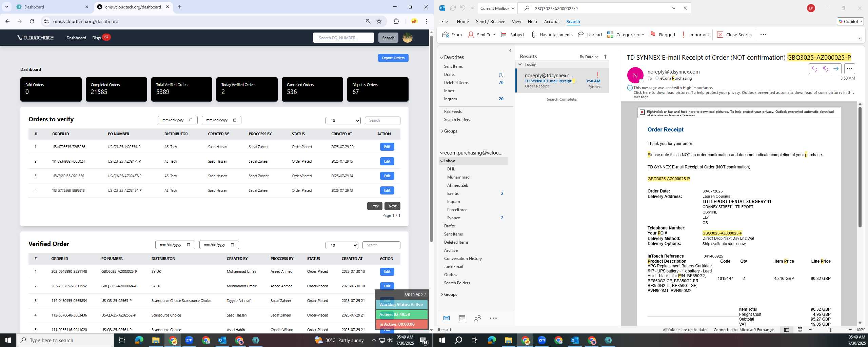Reverse the results sort order arrow
The image size is (868, 347).
click(x=605, y=57)
